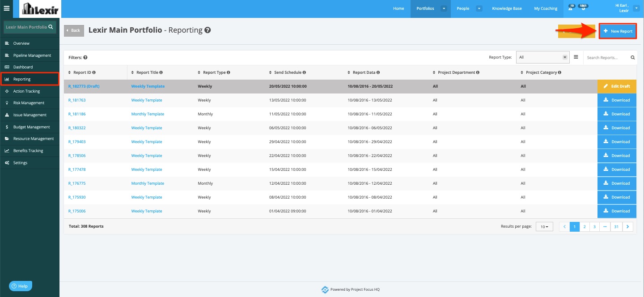644x297 pixels.
Task: Click the info icon on Send Schedule column
Action: (304, 72)
